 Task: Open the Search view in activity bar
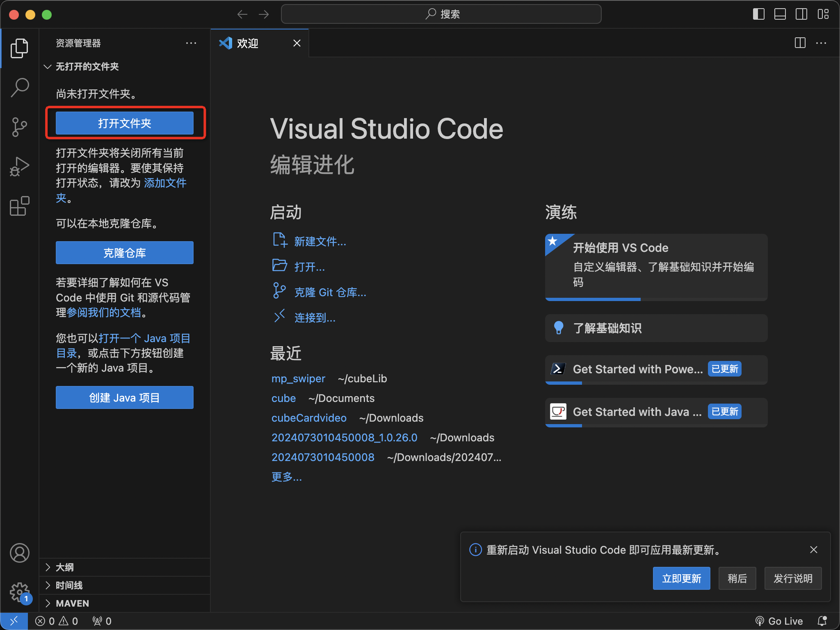[x=19, y=88]
